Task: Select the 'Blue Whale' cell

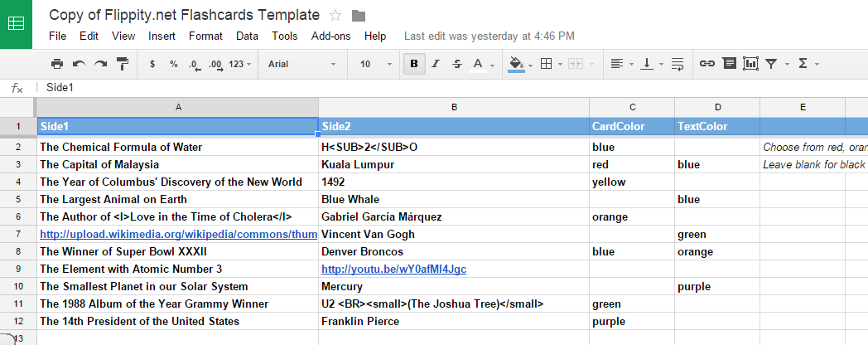Action: click(x=454, y=199)
